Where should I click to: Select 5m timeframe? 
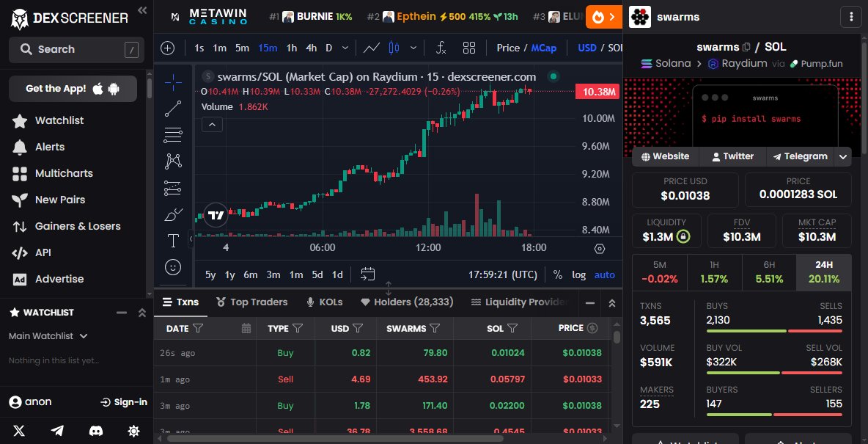click(x=242, y=48)
